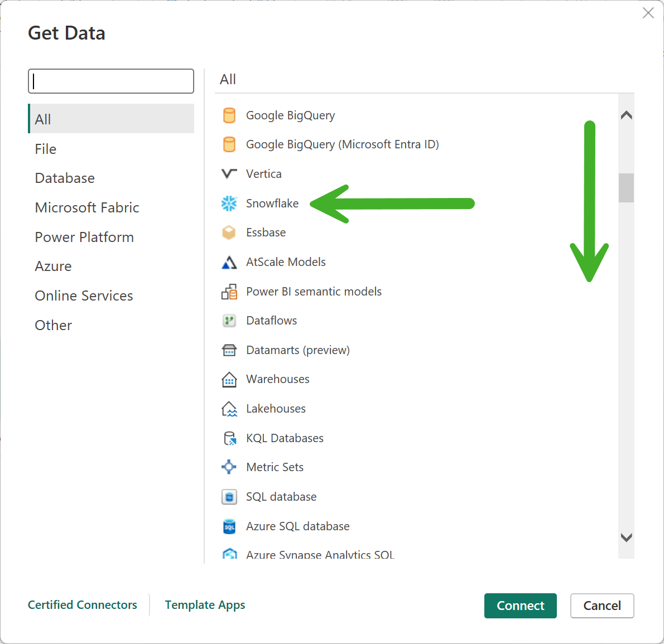Click the scrollbar down arrow
Image resolution: width=664 pixels, height=644 pixels.
pos(626,538)
